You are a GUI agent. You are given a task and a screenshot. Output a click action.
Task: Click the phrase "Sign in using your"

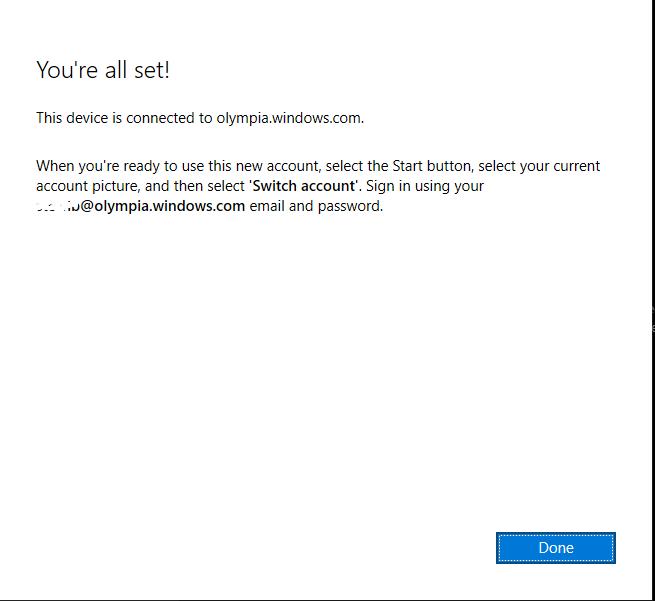425,186
